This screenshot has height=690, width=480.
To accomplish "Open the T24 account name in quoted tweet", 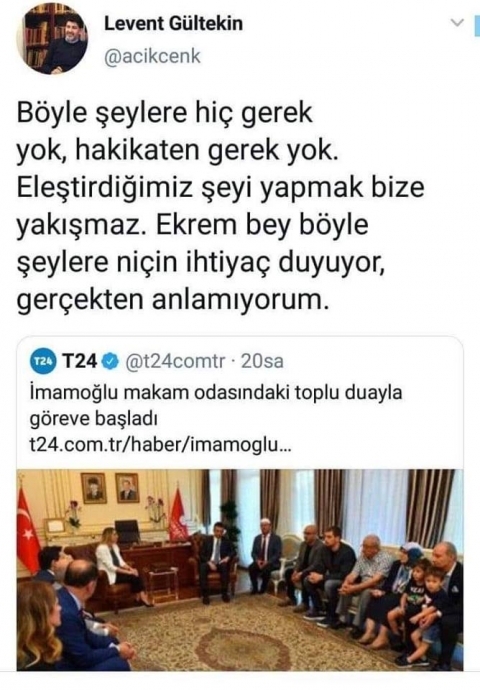I will [80, 361].
